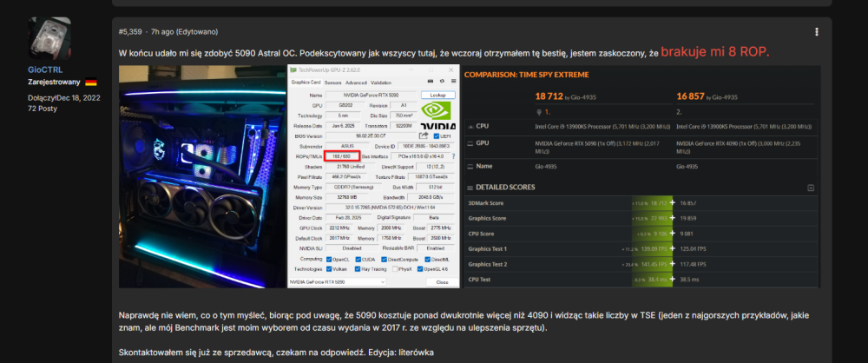Click the Lookup button in GPU-Z
Screen dimensions: 868x363
(437, 96)
